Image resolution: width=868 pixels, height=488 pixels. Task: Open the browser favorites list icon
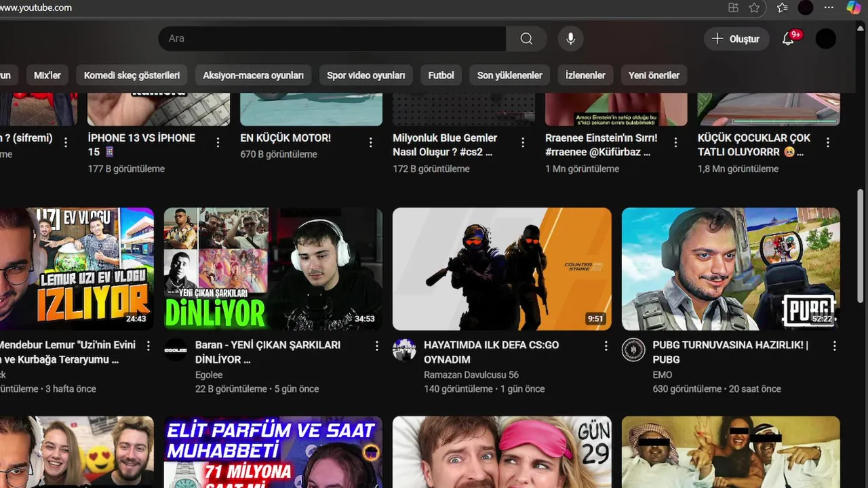pos(782,7)
